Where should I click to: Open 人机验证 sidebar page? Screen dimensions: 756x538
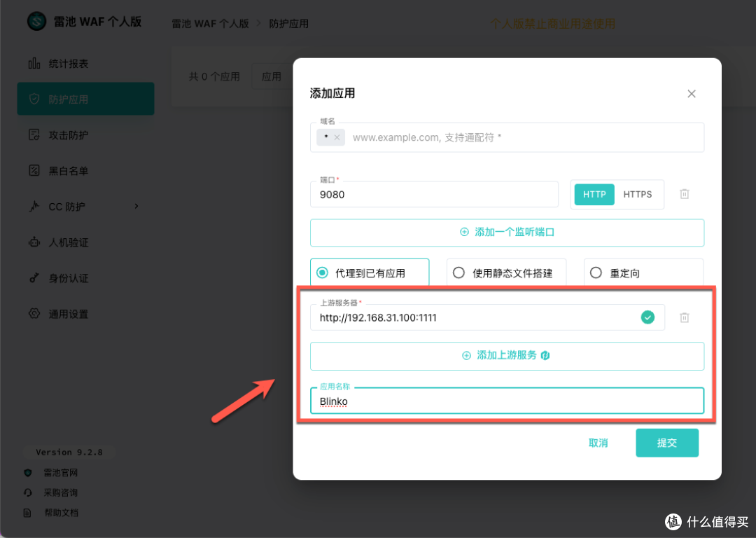pyautogui.click(x=85, y=242)
